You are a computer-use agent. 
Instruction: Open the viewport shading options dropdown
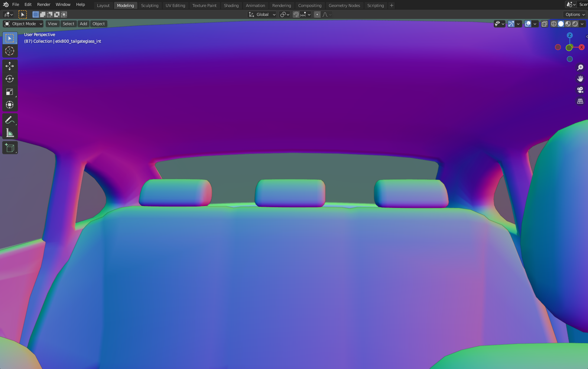[582, 24]
